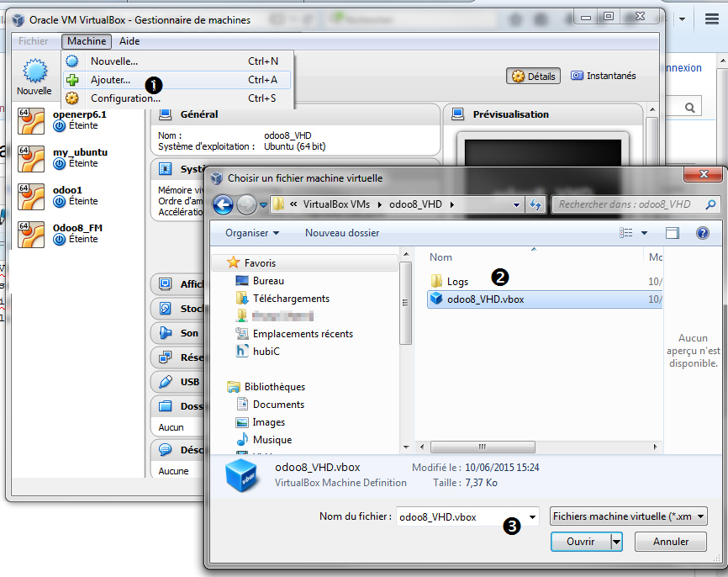Screen dimensions: 728x577
Task: Expand the Ouvrir button split arrow
Action: click(x=617, y=543)
